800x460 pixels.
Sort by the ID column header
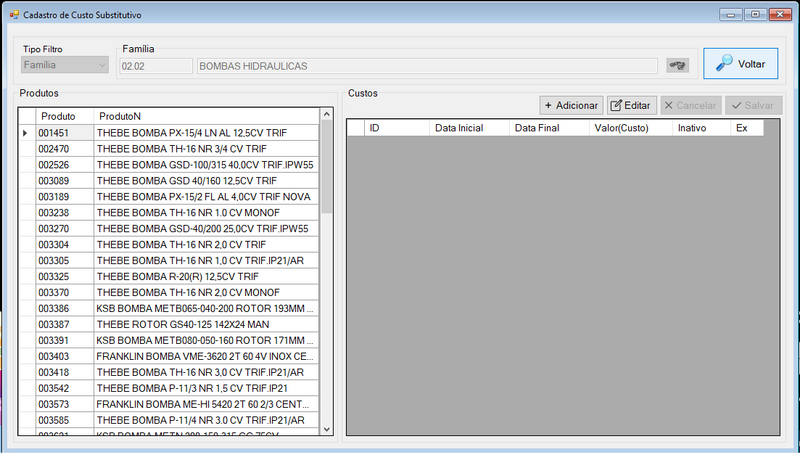(x=397, y=128)
